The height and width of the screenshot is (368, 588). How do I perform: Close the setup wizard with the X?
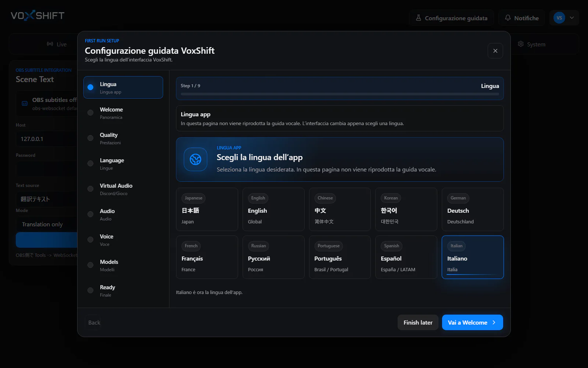tap(495, 51)
